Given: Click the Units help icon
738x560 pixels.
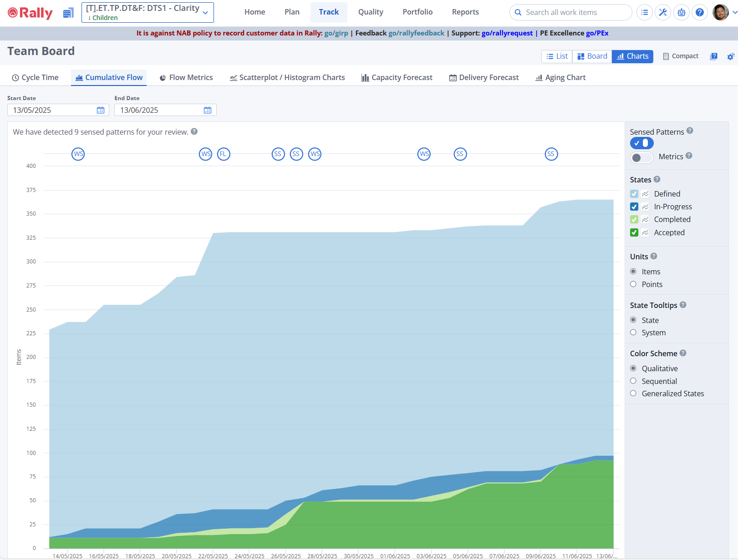Looking at the screenshot, I should coord(654,256).
